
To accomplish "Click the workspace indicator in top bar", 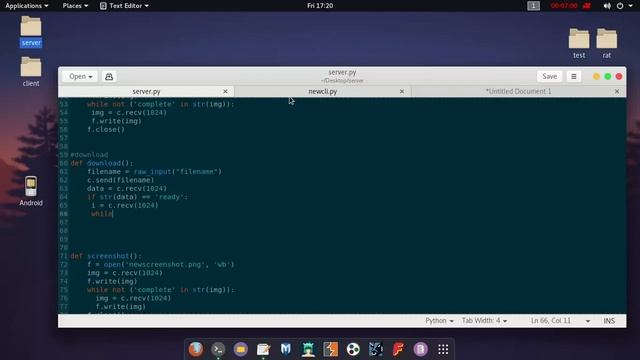I will (533, 6).
